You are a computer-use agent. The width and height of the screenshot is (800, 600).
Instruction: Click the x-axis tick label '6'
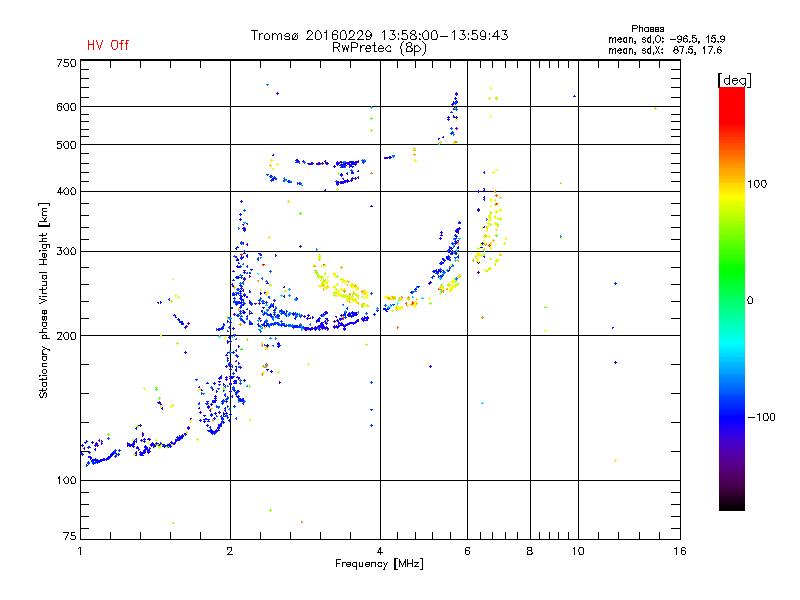(x=467, y=551)
